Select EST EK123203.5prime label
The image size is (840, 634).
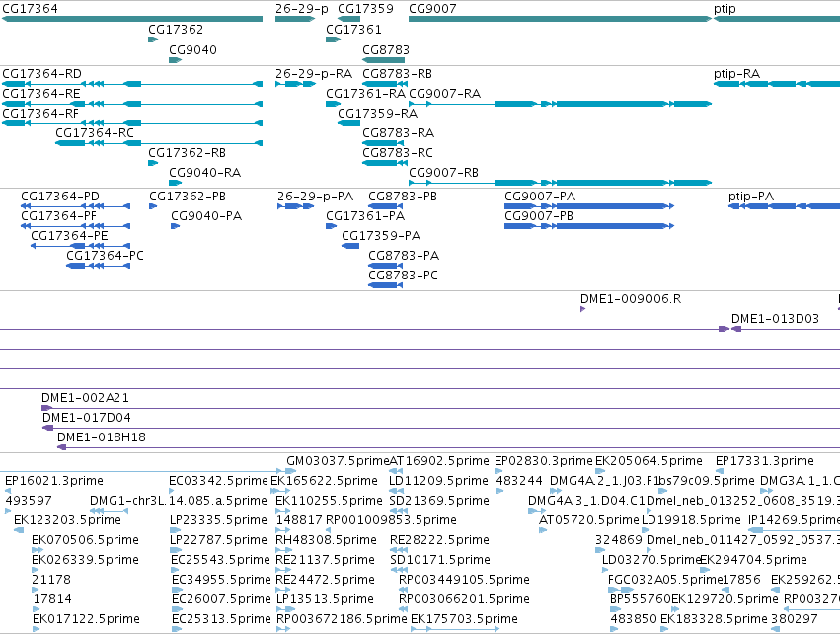tap(67, 520)
